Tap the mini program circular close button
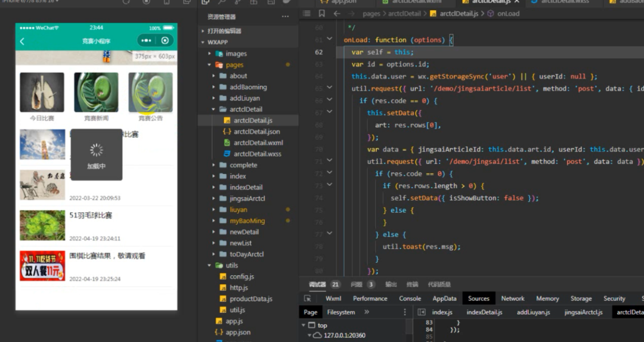644x342 pixels. pyautogui.click(x=165, y=41)
